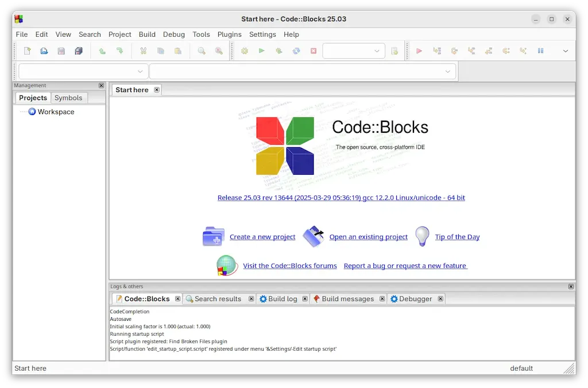The width and height of the screenshot is (588, 388).
Task: Open the Plugins menu
Action: coord(229,34)
